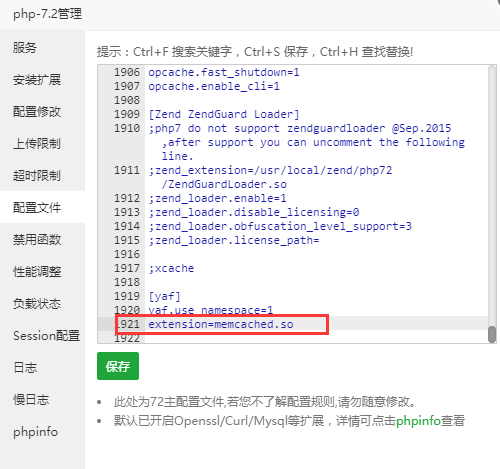Click the [yaf] section line
500x469 pixels.
(x=165, y=296)
